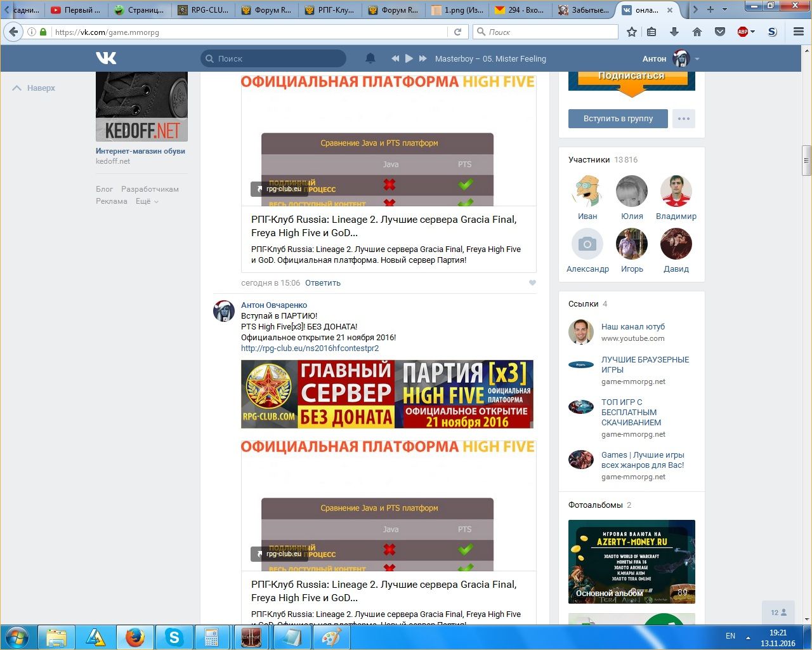Open group actions ellipsis menu
Image resolution: width=812 pixels, height=650 pixels.
tap(684, 119)
